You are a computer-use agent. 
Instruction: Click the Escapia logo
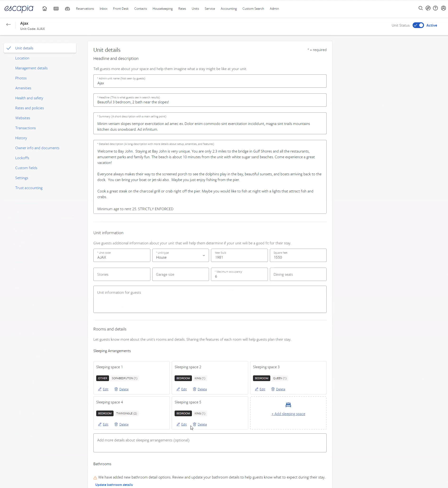tap(19, 9)
